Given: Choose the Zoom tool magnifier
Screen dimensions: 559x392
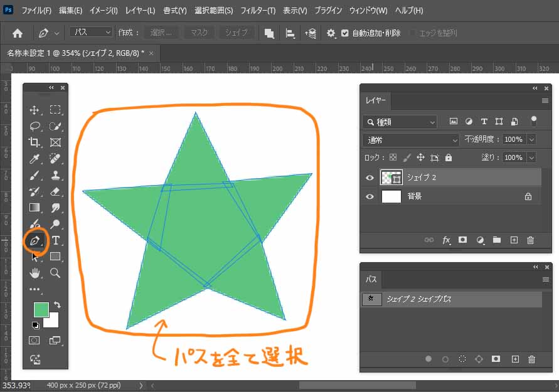Looking at the screenshot, I should 55,273.
